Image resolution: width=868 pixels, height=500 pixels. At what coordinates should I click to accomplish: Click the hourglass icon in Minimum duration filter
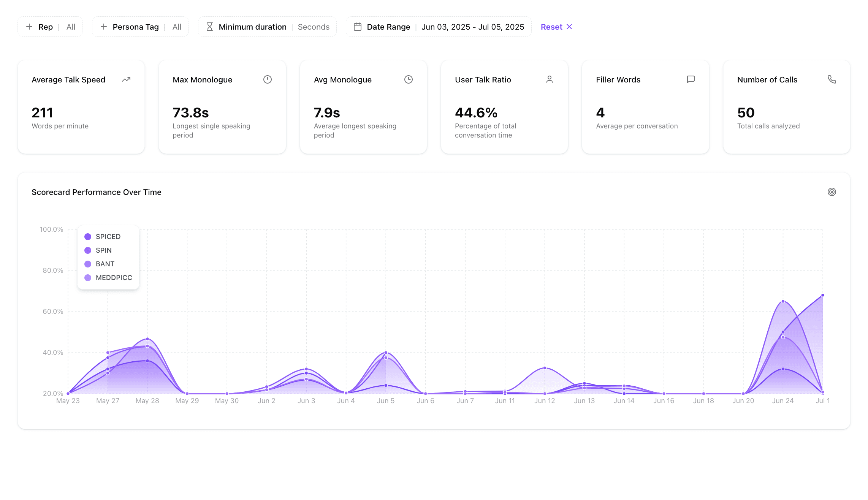(210, 27)
